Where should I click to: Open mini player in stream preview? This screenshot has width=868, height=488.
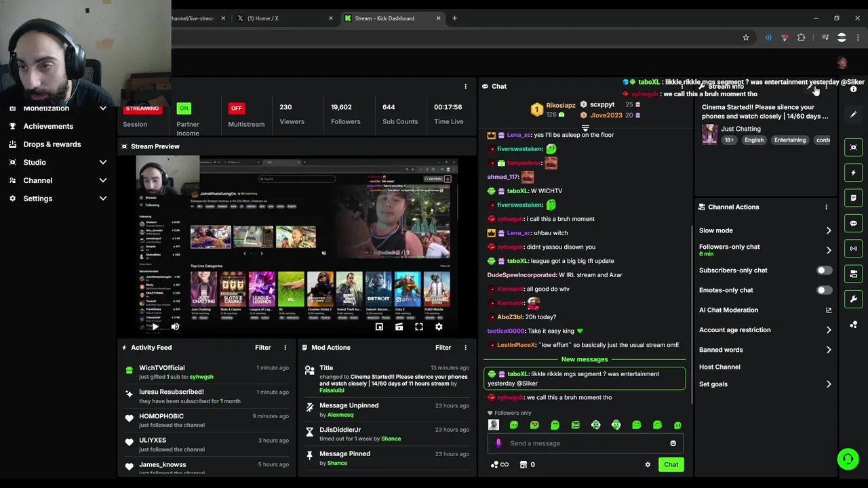[379, 327]
